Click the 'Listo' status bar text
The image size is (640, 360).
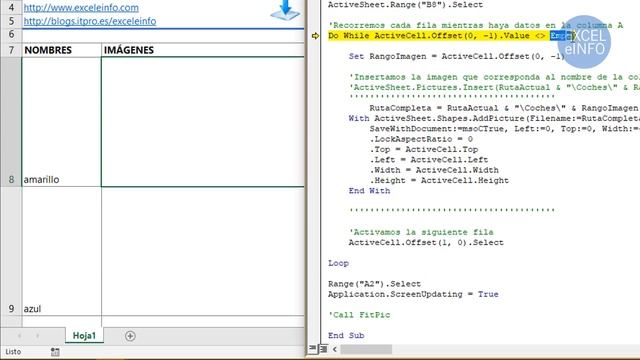click(13, 351)
